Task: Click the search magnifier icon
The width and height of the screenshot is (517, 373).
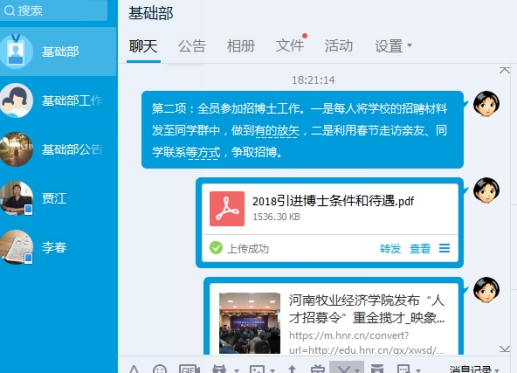Action: point(9,11)
